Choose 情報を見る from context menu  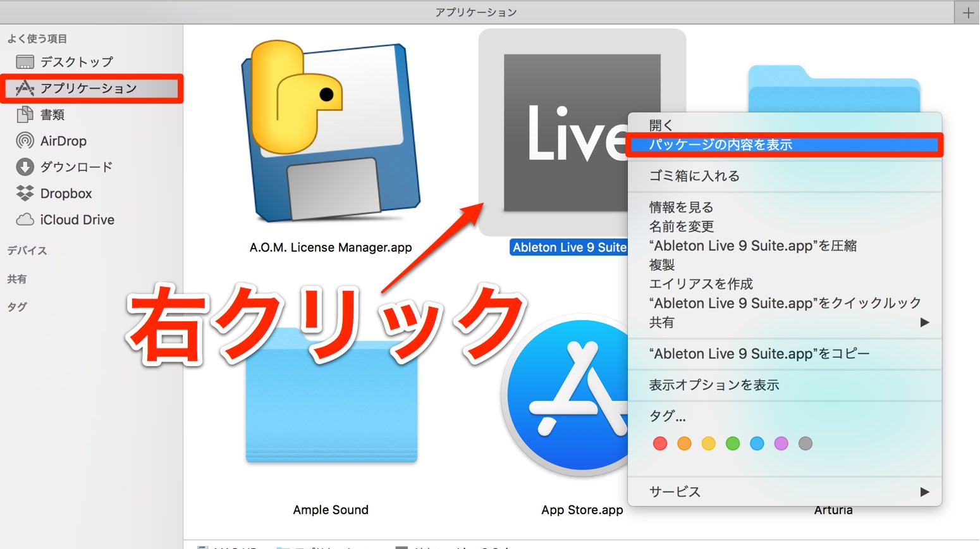tap(784, 207)
